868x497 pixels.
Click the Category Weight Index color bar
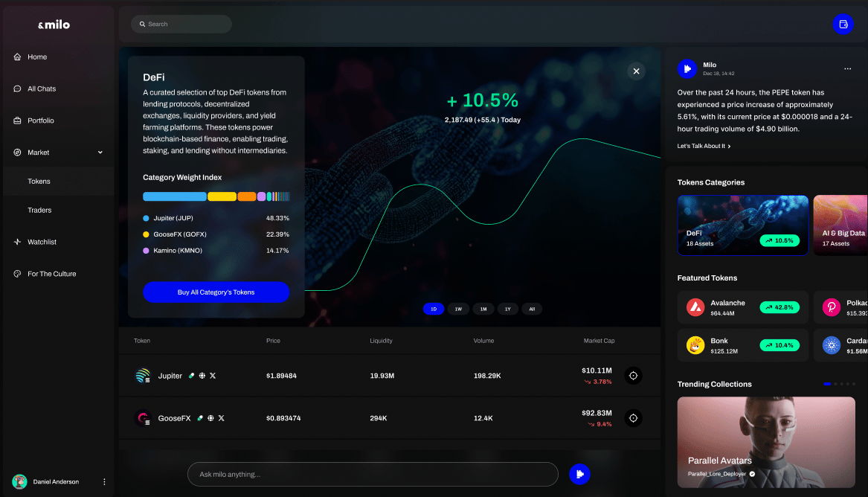[x=216, y=196]
